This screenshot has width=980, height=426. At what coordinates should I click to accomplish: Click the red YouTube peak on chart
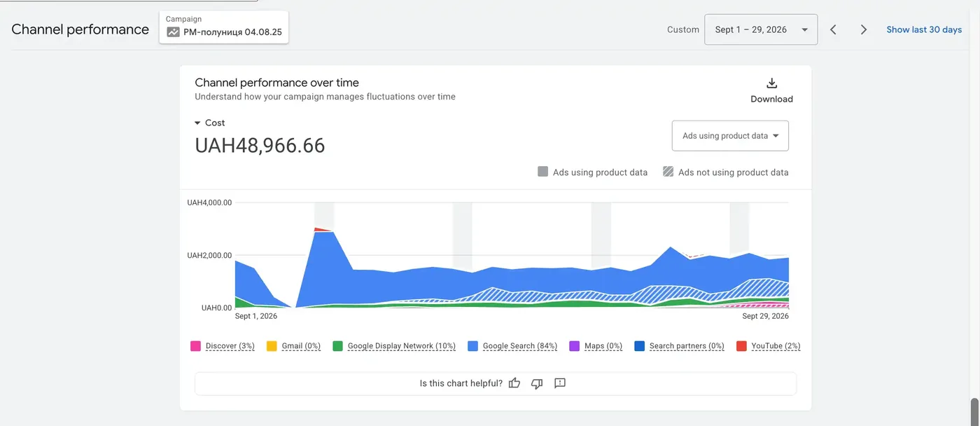(x=321, y=229)
